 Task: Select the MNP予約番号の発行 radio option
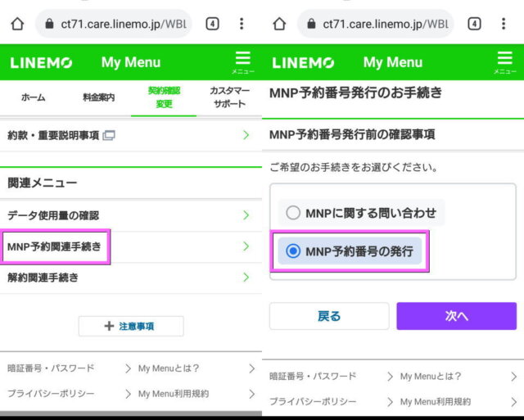[x=293, y=251]
